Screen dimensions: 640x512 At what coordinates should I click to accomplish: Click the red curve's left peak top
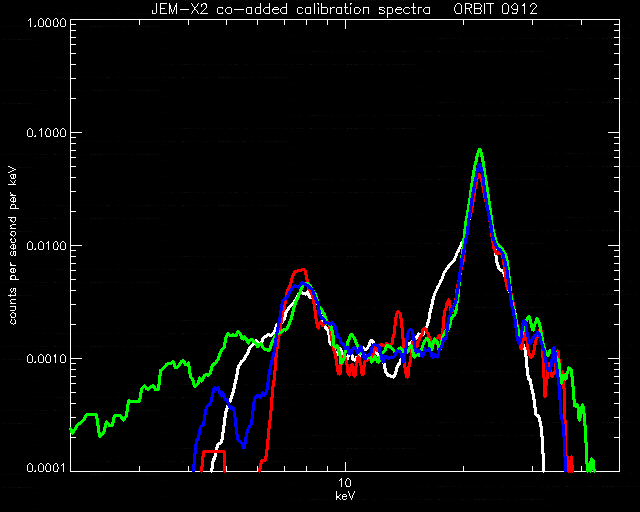(x=301, y=270)
